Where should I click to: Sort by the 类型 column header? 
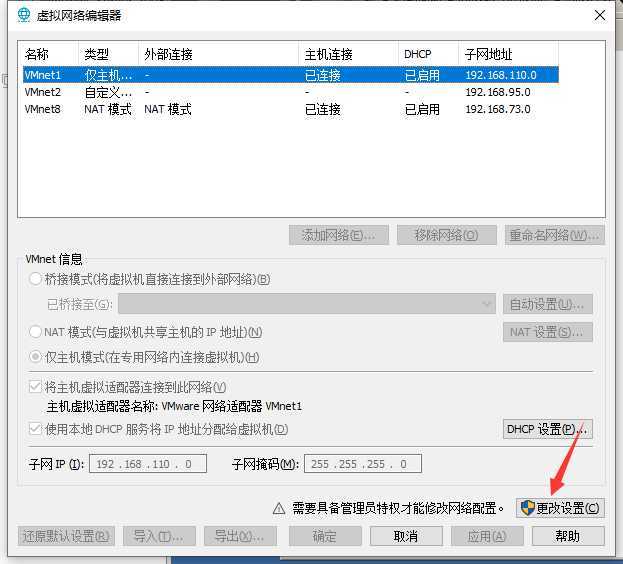[108, 54]
